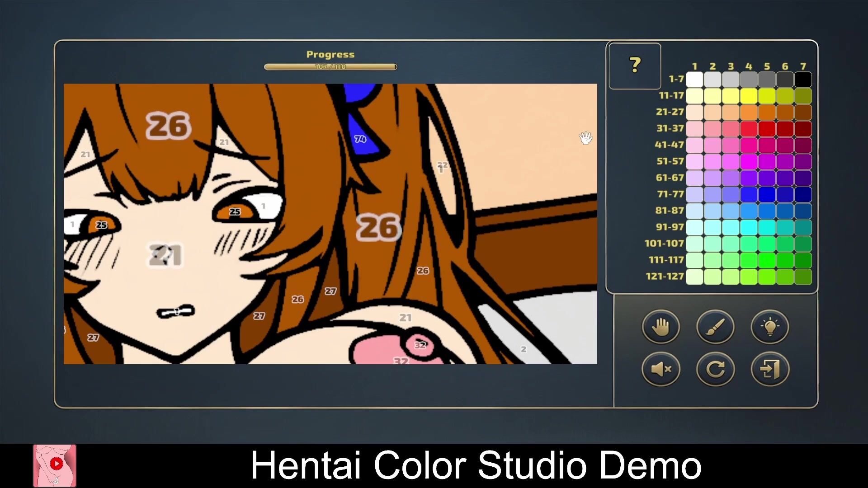Pick the white swatch in row 1-7
This screenshot has height=488, width=868.
click(694, 80)
